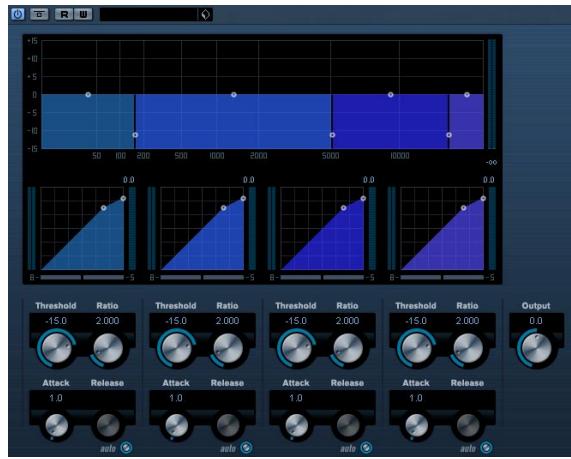The width and height of the screenshot is (571, 459).
Task: Bypass band 3 with its B button
Action: 272,278
